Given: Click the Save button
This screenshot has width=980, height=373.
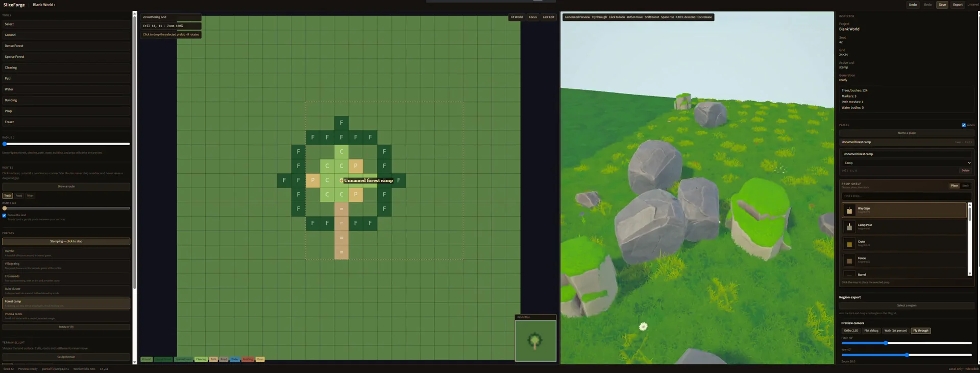Looking at the screenshot, I should [x=942, y=5].
